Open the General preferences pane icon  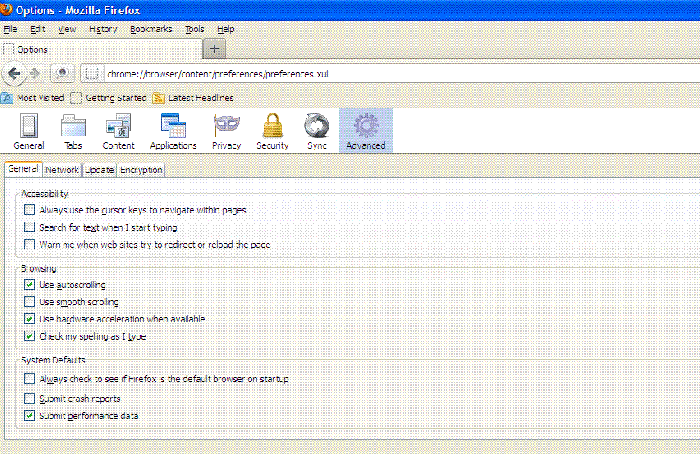pyautogui.click(x=28, y=130)
